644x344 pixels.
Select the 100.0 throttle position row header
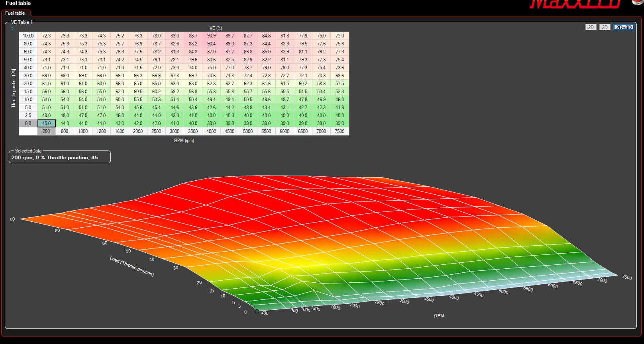point(28,36)
